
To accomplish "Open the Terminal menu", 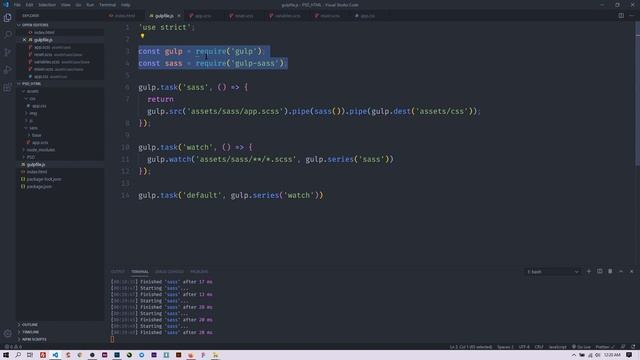I will pyautogui.click(x=107, y=5).
